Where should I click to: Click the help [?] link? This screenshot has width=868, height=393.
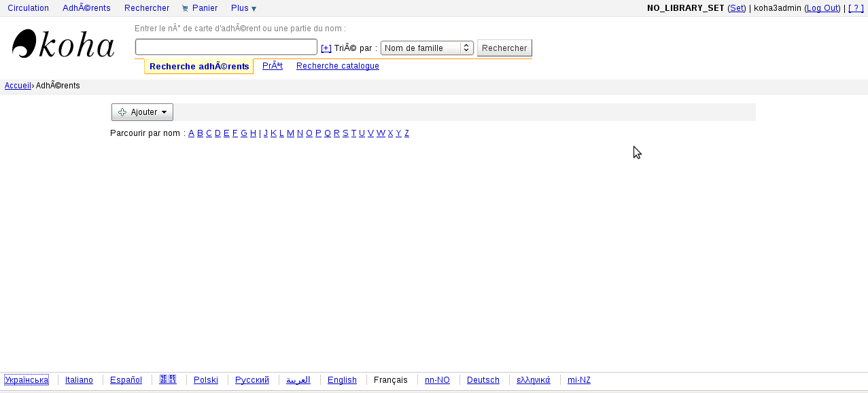tap(856, 8)
